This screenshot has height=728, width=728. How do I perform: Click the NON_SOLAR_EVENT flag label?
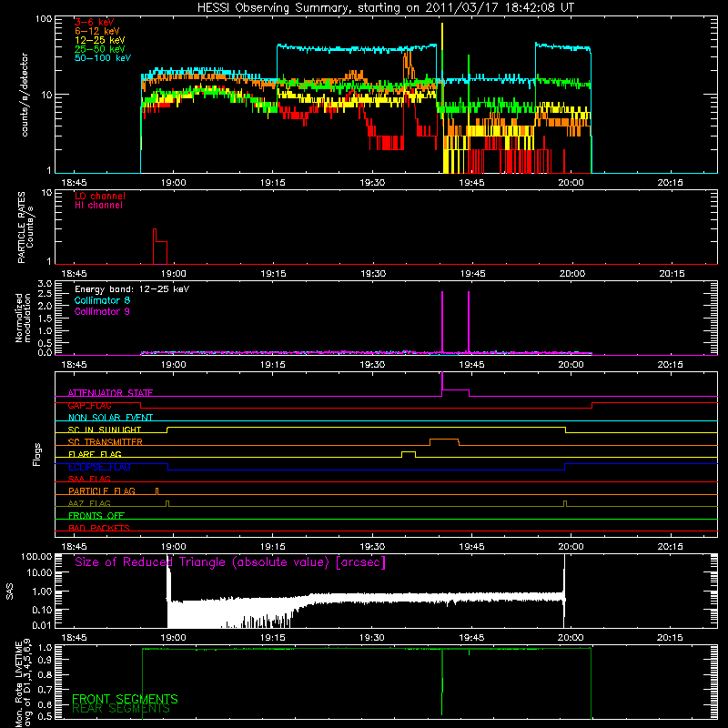pyautogui.click(x=110, y=418)
